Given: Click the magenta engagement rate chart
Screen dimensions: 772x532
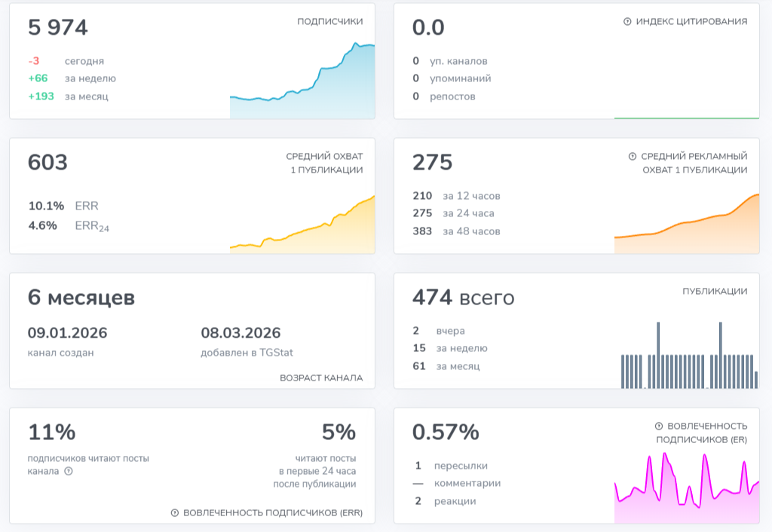Looking at the screenshot, I should (x=687, y=488).
